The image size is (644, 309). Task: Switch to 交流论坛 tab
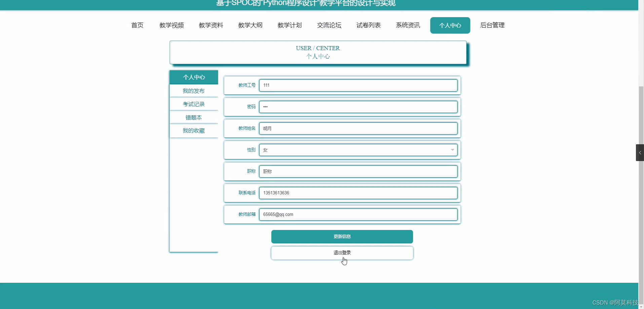coord(329,25)
